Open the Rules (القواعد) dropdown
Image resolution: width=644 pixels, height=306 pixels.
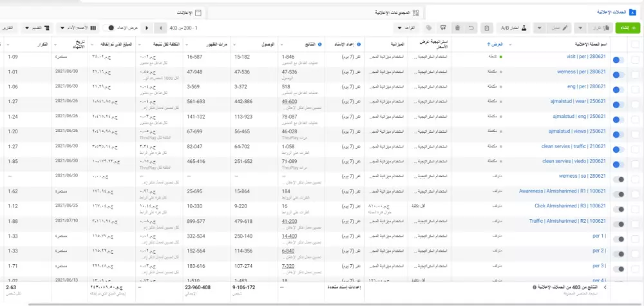point(406,28)
